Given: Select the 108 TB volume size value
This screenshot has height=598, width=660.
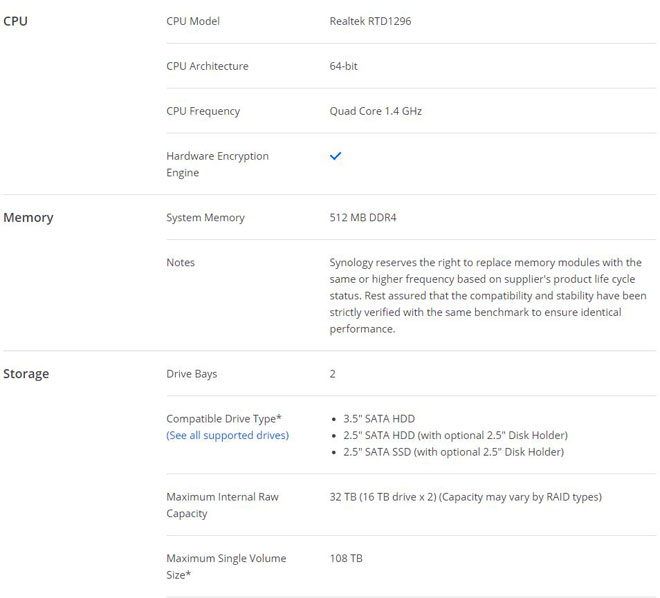Looking at the screenshot, I should coord(346,558).
